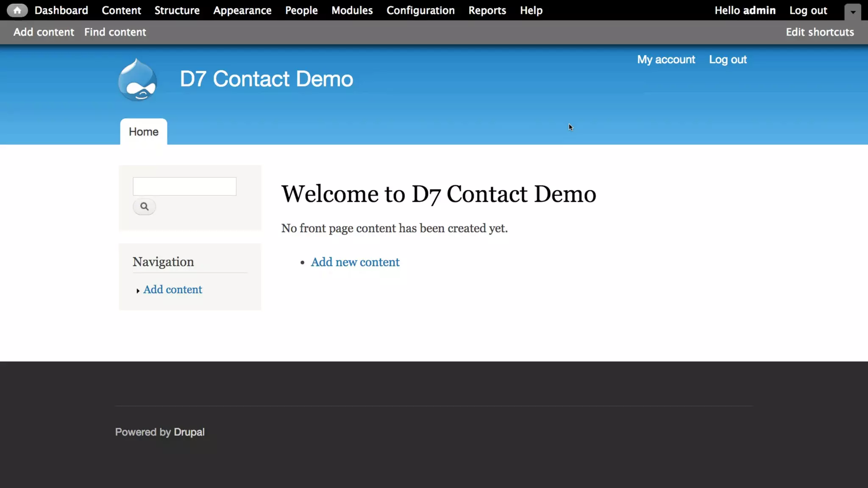The image size is (868, 488).
Task: Open the Configuration menu
Action: tap(420, 11)
